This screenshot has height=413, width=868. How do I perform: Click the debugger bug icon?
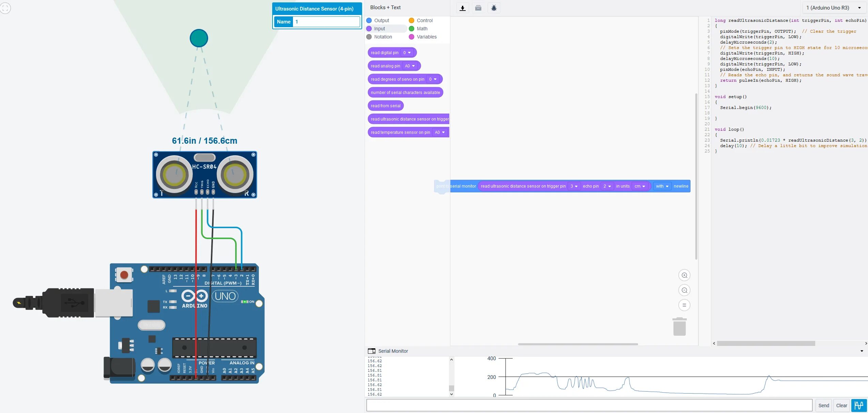click(x=494, y=8)
